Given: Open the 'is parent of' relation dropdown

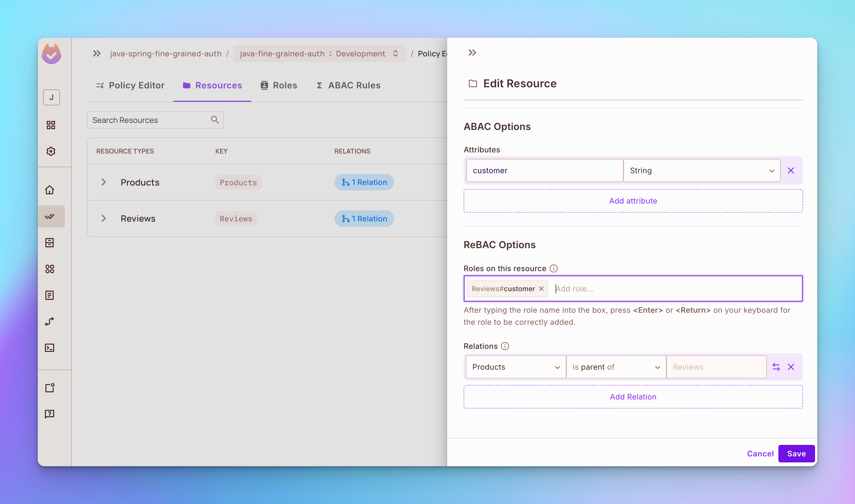Looking at the screenshot, I should tap(616, 367).
